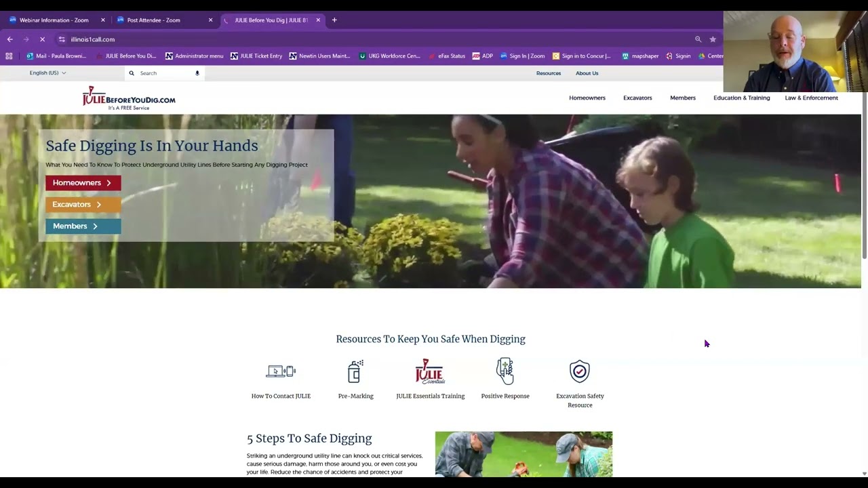Click the orange Excavators hero button
This screenshot has height=488, width=868.
[83, 205]
